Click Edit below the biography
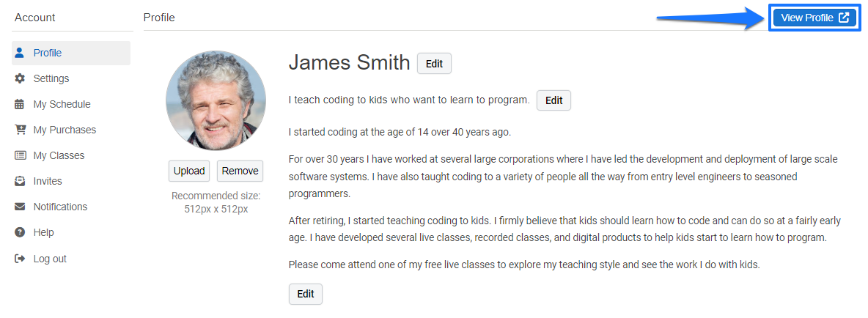 pos(306,295)
